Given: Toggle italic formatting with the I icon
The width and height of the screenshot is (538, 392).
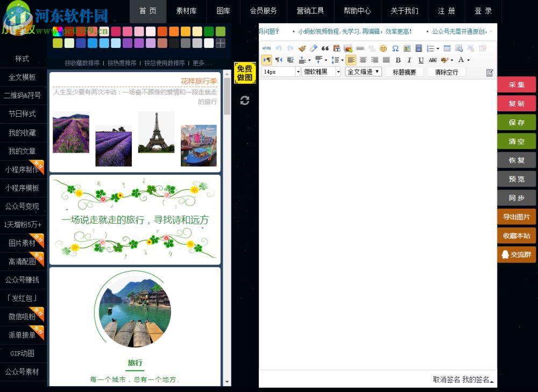Looking at the screenshot, I should [409, 60].
